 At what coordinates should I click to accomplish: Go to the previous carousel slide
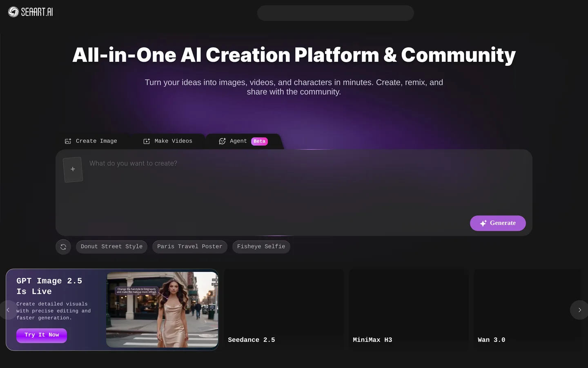tap(8, 310)
